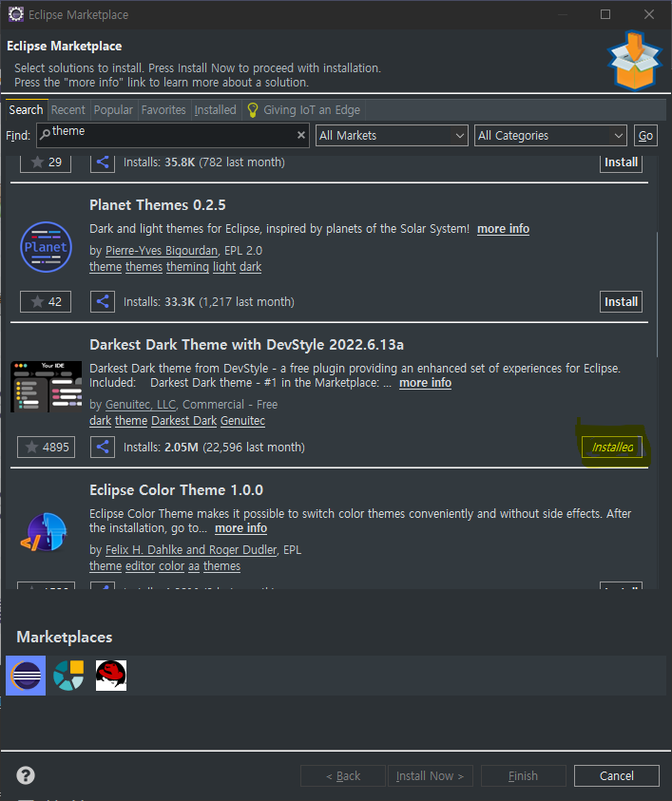Viewport: 672px width, 801px height.
Task: Click the Go search button
Action: (645, 135)
